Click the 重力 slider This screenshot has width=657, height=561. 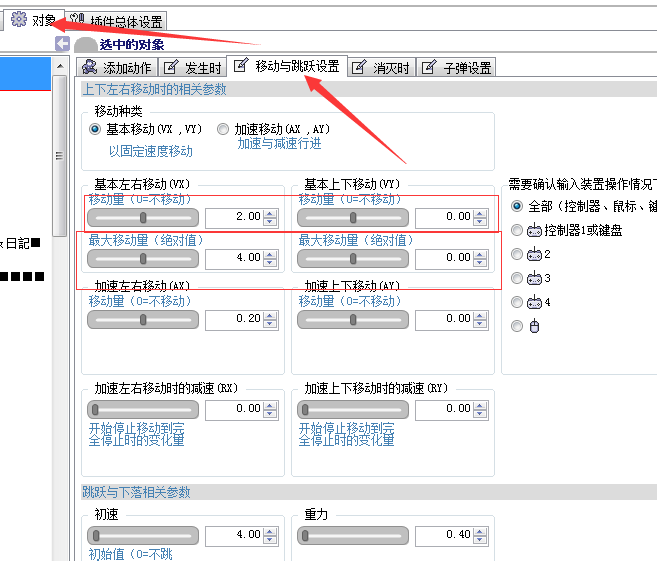(353, 535)
